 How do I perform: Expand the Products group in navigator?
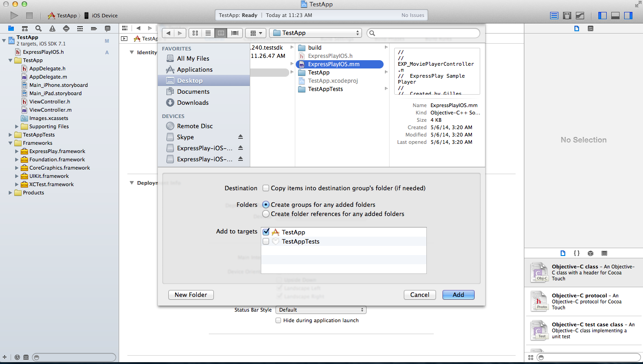(x=11, y=193)
